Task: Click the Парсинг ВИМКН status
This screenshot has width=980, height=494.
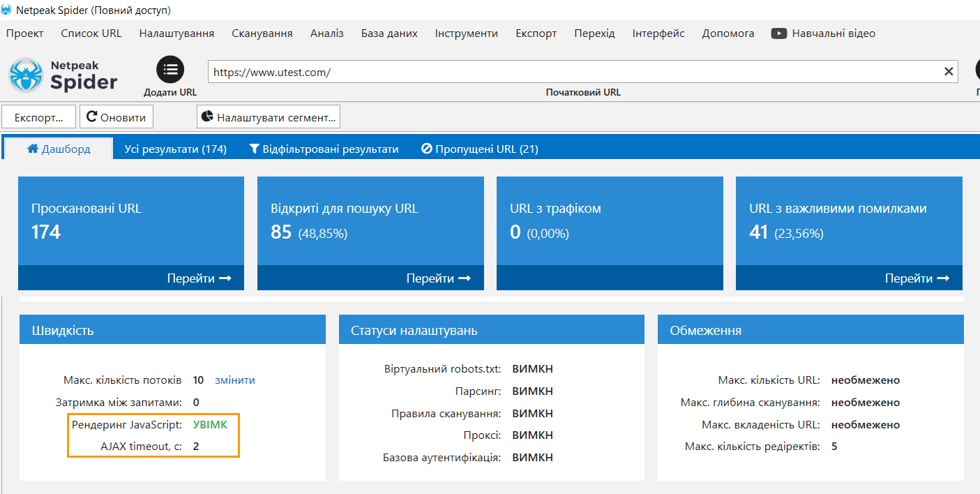Action: pyautogui.click(x=532, y=391)
